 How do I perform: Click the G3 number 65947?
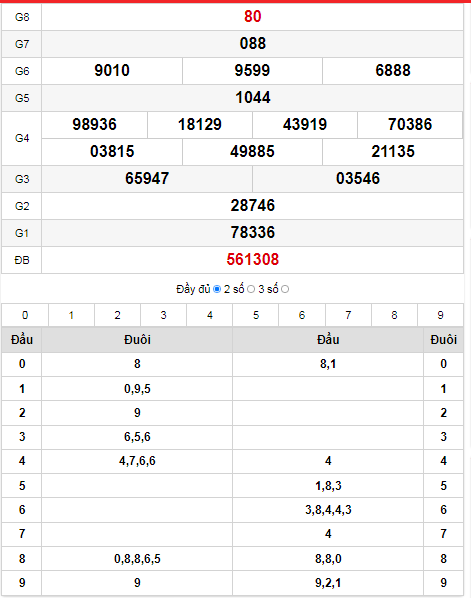(147, 178)
